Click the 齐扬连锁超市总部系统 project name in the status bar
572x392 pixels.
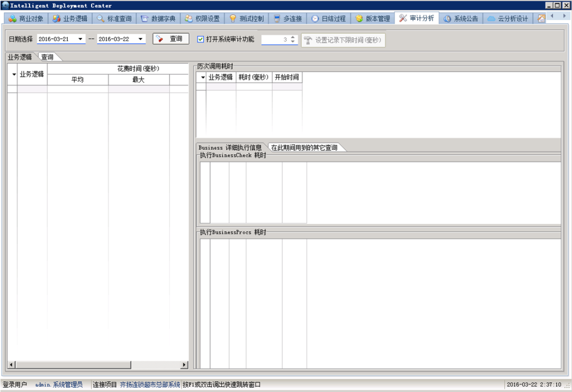tap(150, 385)
